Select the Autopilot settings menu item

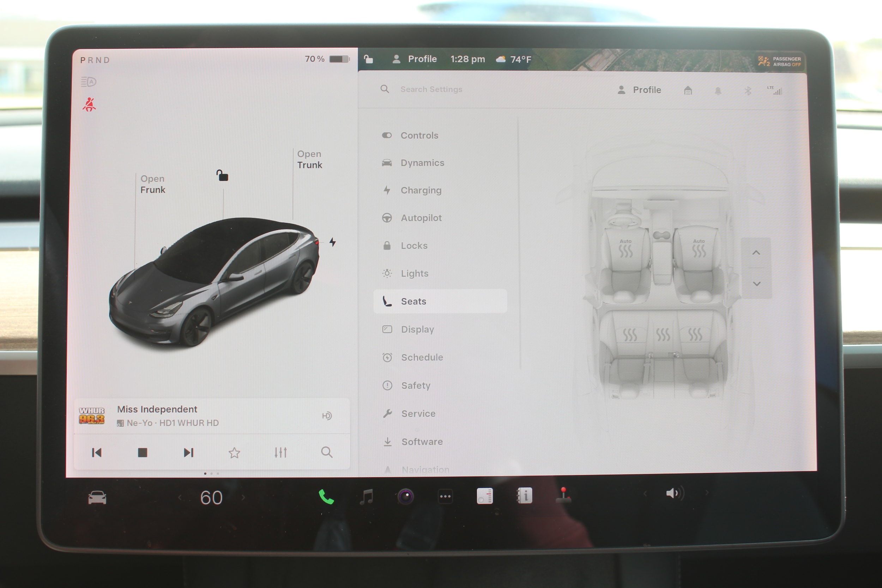tap(421, 218)
